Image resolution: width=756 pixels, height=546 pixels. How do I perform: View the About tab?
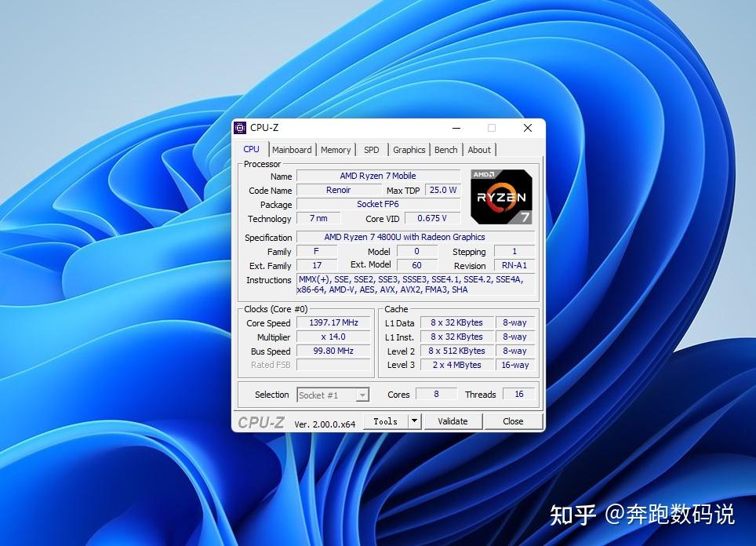click(x=479, y=149)
